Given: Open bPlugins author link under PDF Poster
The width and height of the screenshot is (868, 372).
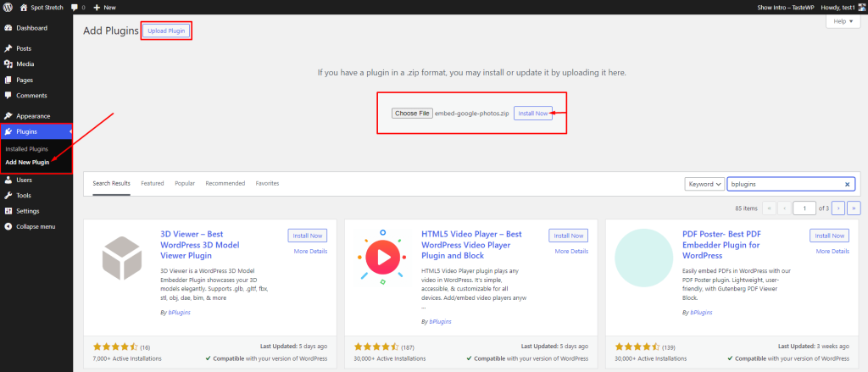Looking at the screenshot, I should pos(701,312).
